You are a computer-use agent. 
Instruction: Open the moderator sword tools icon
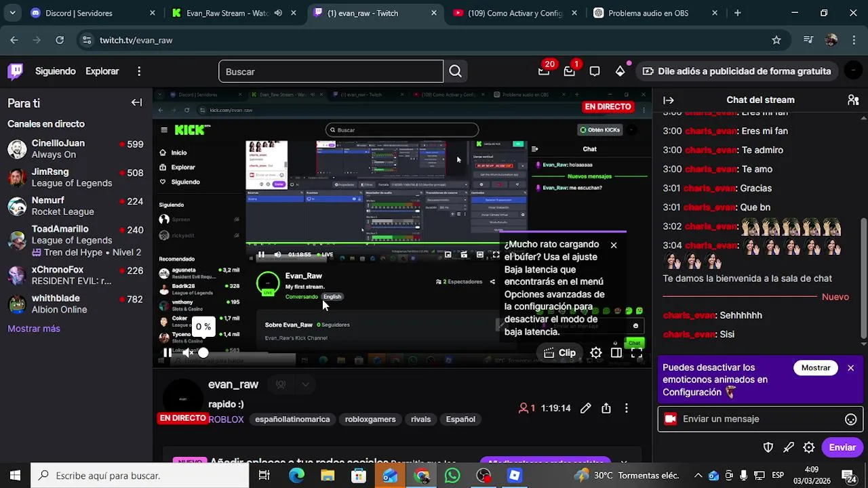coord(789,447)
